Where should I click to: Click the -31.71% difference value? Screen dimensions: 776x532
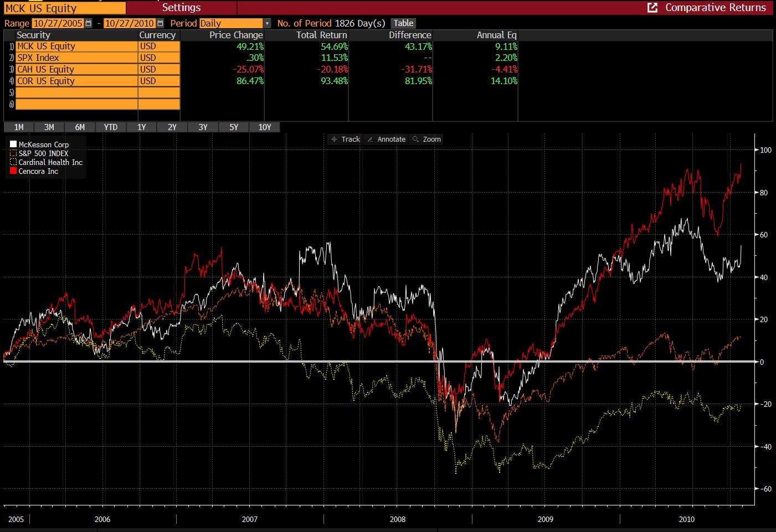(418, 69)
